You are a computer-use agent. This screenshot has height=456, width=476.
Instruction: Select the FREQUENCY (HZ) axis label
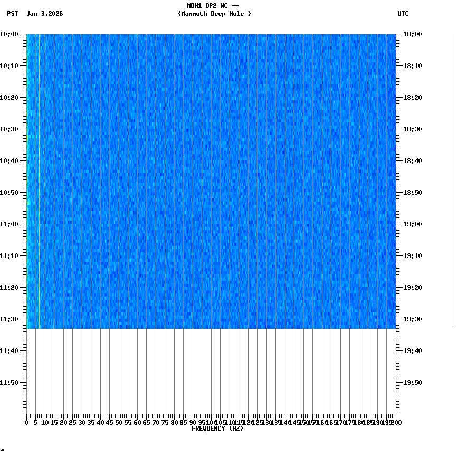[x=218, y=427]
